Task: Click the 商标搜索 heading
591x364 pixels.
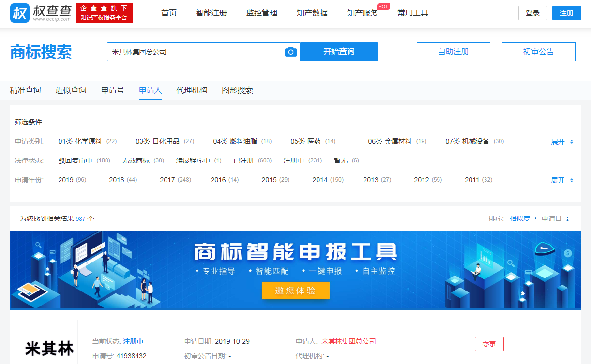Action: coord(41,52)
